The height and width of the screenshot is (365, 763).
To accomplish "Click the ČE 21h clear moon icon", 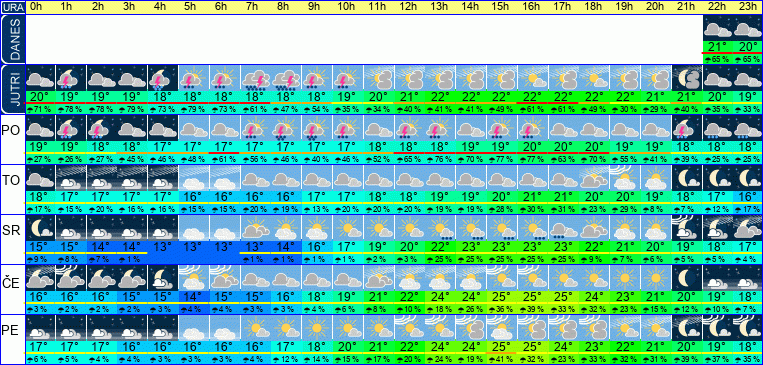I will 687,278.
